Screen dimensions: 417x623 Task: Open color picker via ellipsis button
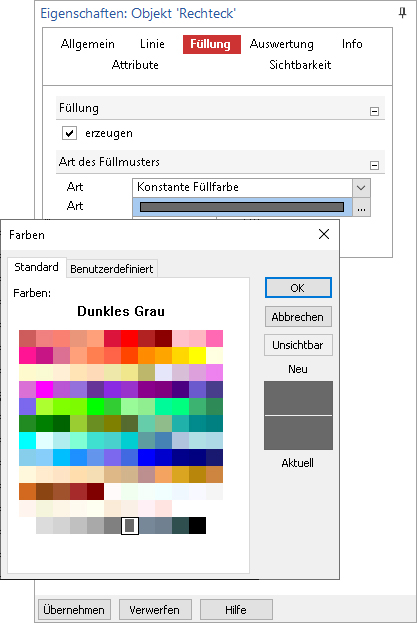361,207
